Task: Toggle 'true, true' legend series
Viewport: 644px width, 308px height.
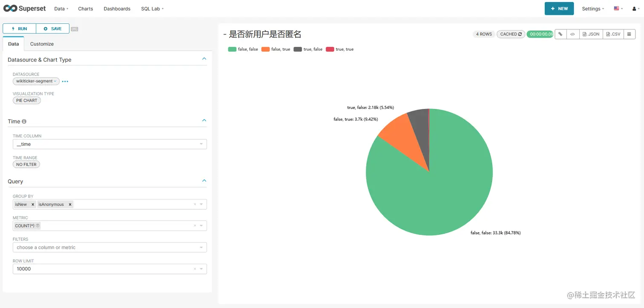Action: (340, 49)
